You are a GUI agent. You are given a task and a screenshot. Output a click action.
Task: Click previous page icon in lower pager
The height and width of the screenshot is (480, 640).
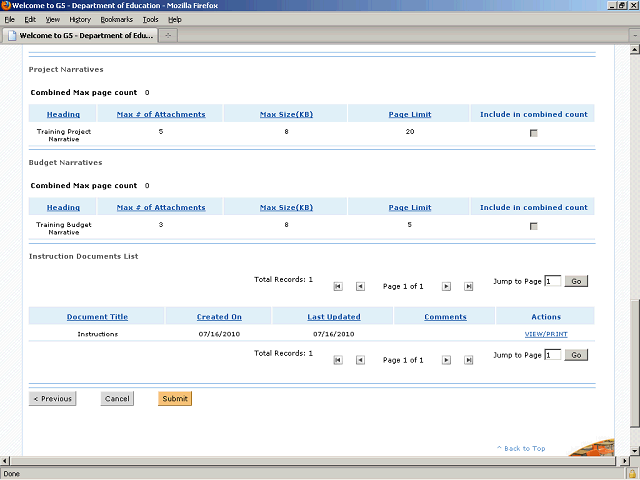coord(360,359)
